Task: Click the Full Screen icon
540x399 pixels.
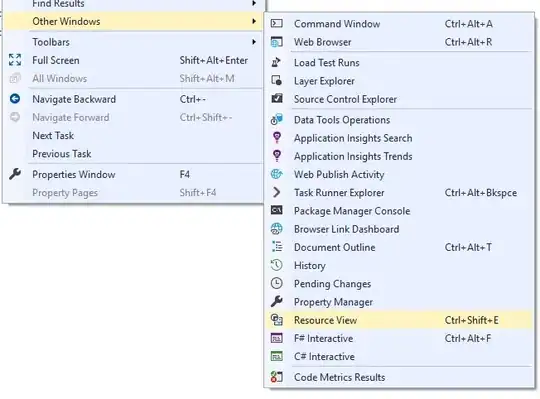Action: (15, 60)
